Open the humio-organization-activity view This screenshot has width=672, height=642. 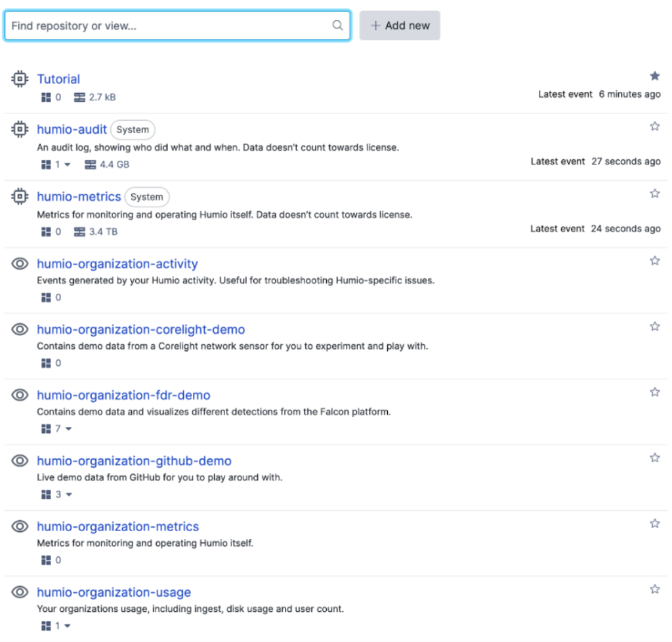[x=117, y=264]
